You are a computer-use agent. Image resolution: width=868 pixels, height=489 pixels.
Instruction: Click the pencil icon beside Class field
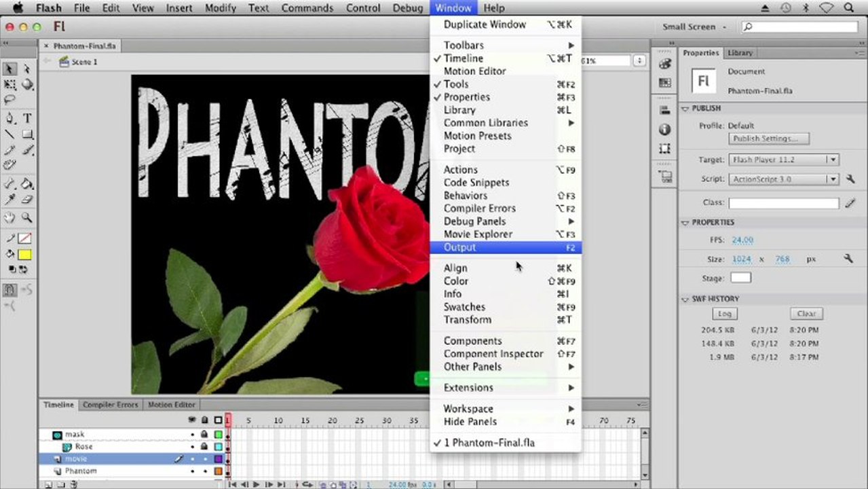point(850,203)
